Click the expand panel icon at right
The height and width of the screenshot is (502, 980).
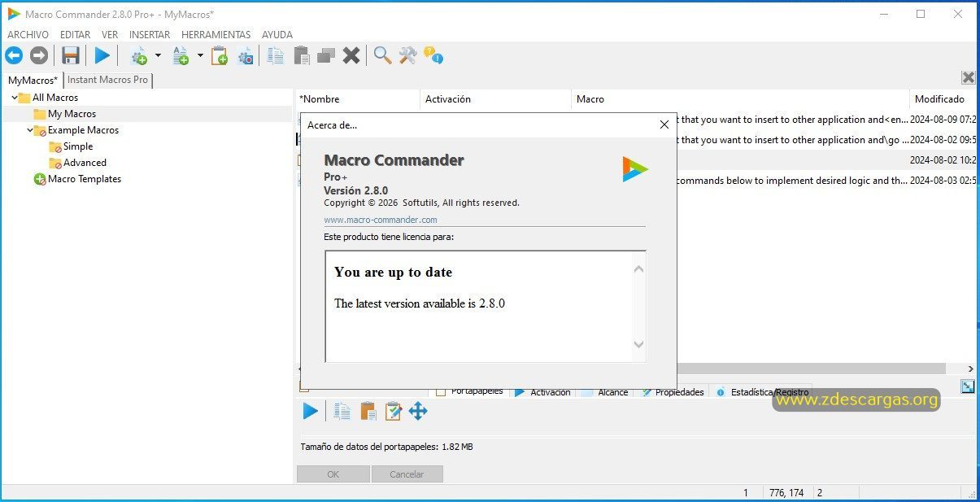[967, 386]
